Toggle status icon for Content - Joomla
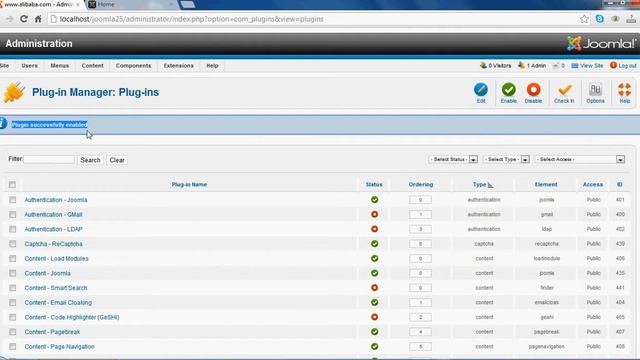The image size is (640, 360). (x=374, y=273)
